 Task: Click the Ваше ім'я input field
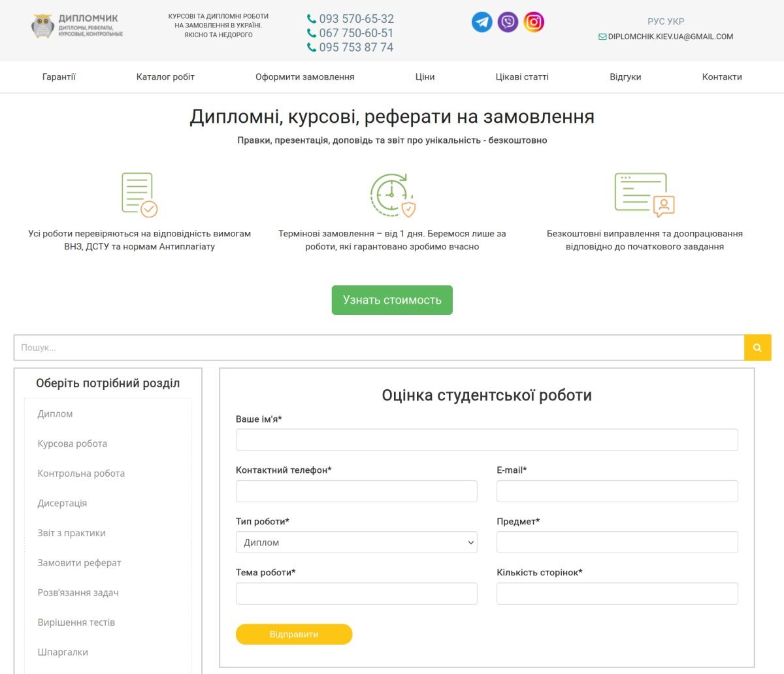(487, 440)
